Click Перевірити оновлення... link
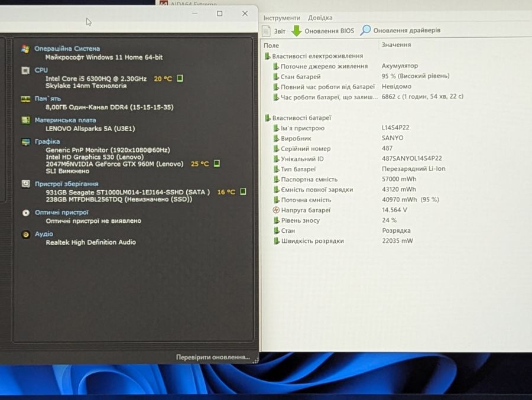 click(213, 357)
